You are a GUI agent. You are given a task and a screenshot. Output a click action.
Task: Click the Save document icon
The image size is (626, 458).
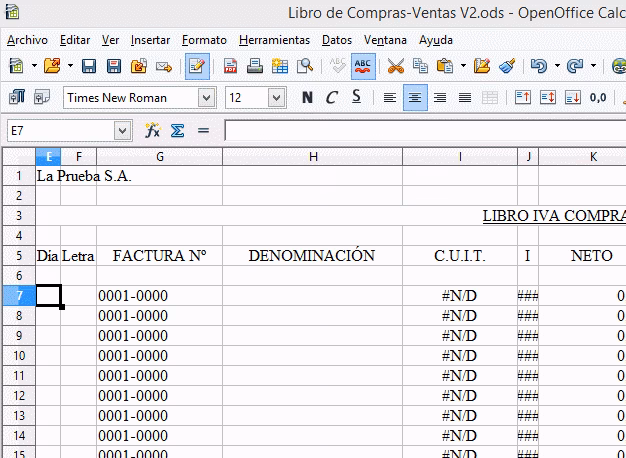[x=89, y=67]
